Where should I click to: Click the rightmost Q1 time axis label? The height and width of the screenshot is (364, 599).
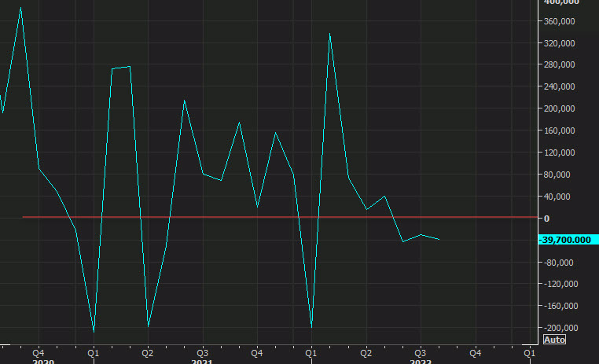530,352
